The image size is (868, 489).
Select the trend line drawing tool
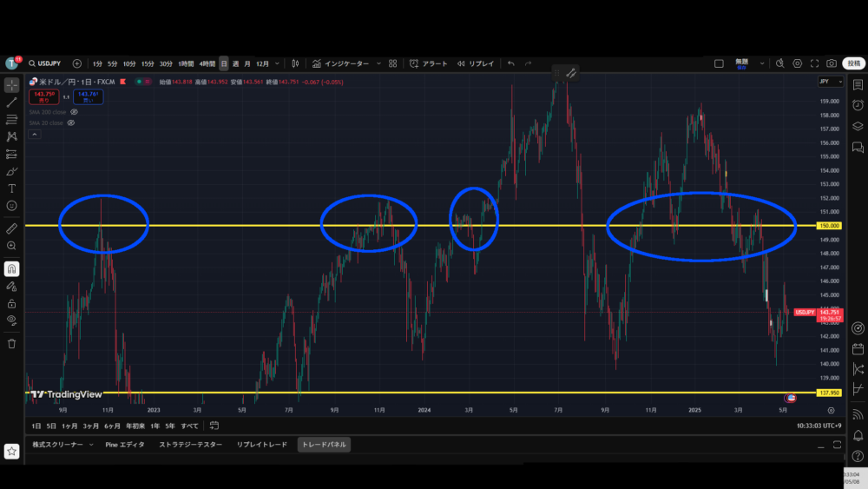[11, 102]
